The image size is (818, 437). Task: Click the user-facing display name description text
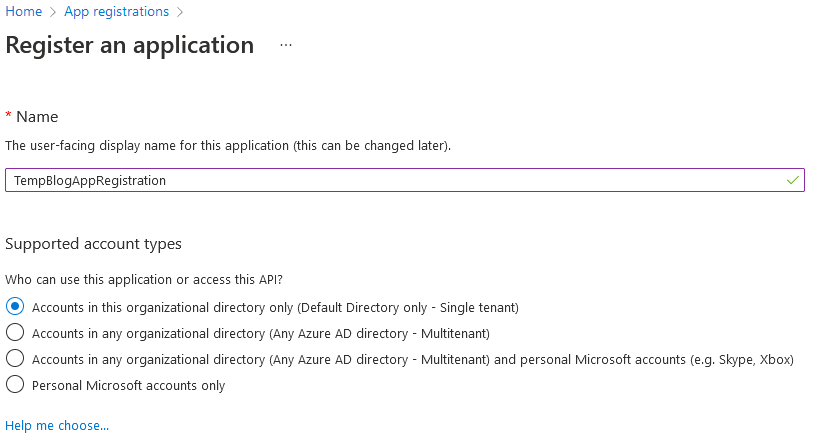coord(228,145)
